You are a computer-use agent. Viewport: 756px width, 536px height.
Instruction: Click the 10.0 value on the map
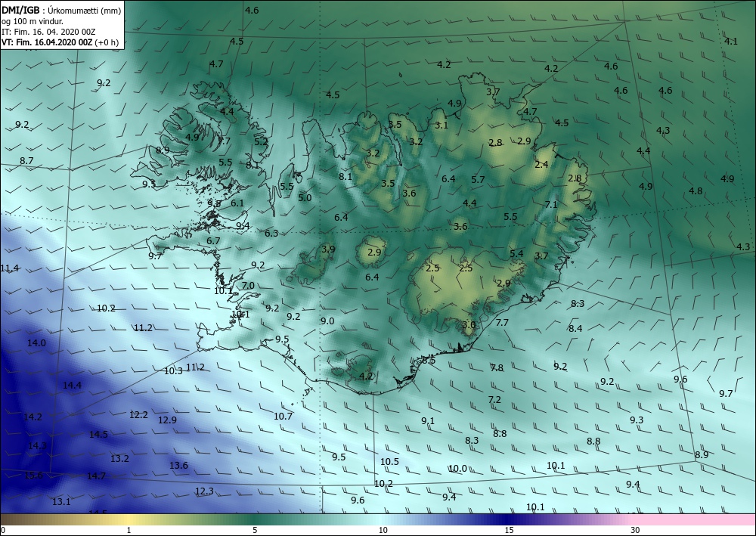pos(457,469)
